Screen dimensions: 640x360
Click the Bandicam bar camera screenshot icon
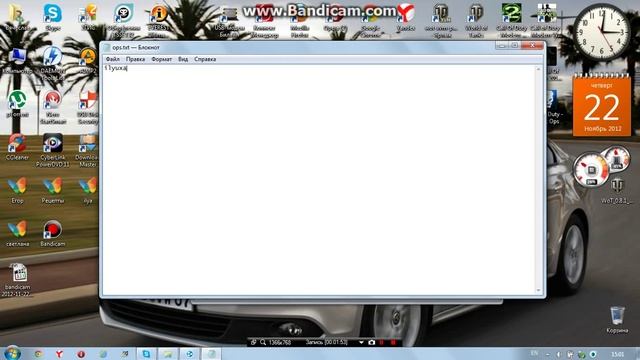coord(371,342)
